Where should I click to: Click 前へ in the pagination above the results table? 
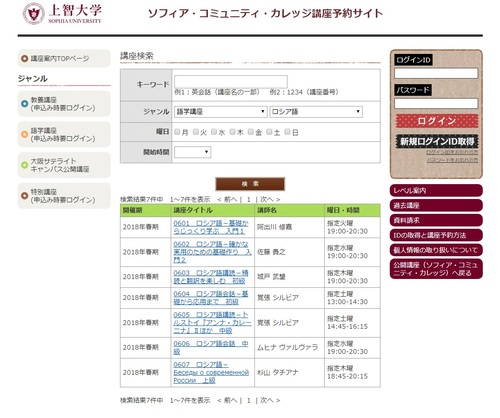click(x=230, y=199)
